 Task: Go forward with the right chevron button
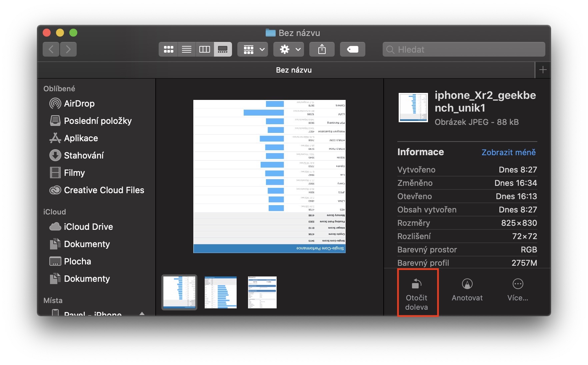(x=68, y=49)
